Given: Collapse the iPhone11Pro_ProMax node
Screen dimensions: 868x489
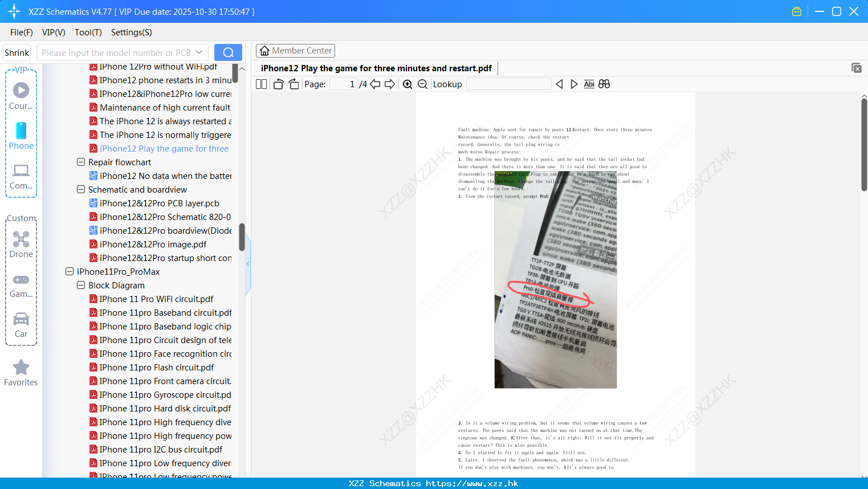Looking at the screenshot, I should coord(70,272).
